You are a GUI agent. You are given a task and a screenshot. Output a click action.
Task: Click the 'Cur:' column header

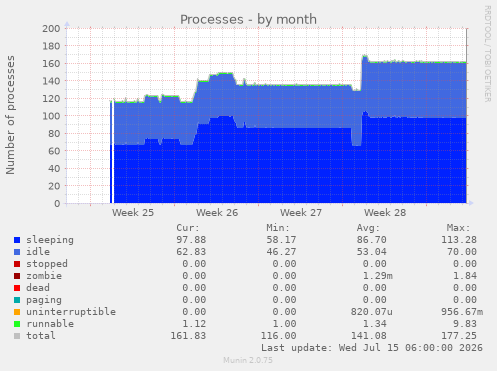click(x=188, y=228)
